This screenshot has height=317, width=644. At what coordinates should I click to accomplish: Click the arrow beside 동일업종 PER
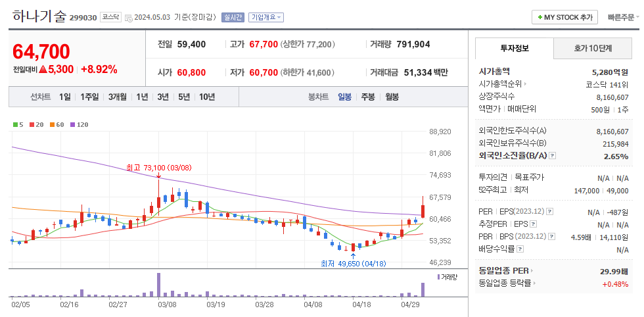coord(531,271)
